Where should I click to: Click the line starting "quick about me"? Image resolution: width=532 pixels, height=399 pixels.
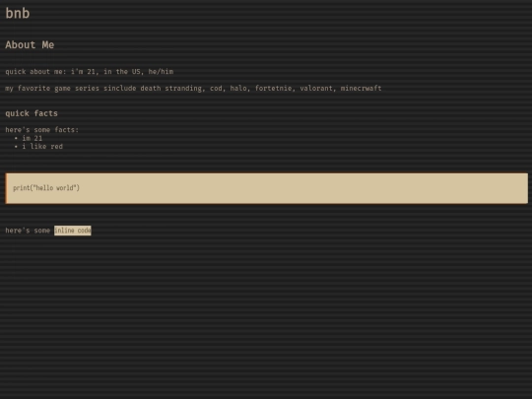90,72
